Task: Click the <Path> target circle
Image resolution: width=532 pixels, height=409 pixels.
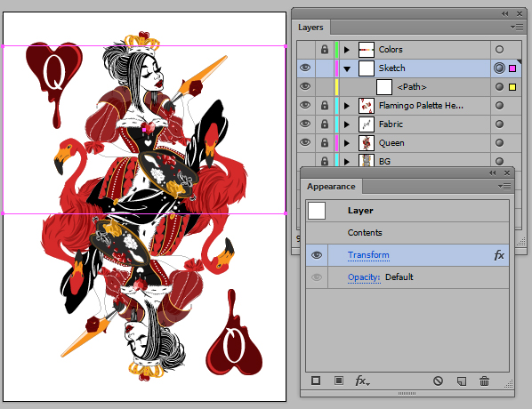Action: pos(499,87)
